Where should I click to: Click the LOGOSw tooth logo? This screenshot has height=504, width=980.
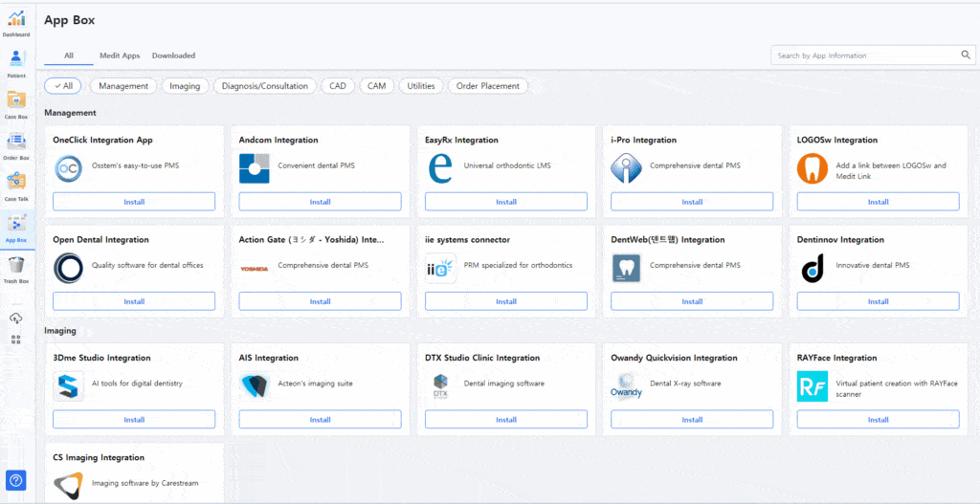813,168
